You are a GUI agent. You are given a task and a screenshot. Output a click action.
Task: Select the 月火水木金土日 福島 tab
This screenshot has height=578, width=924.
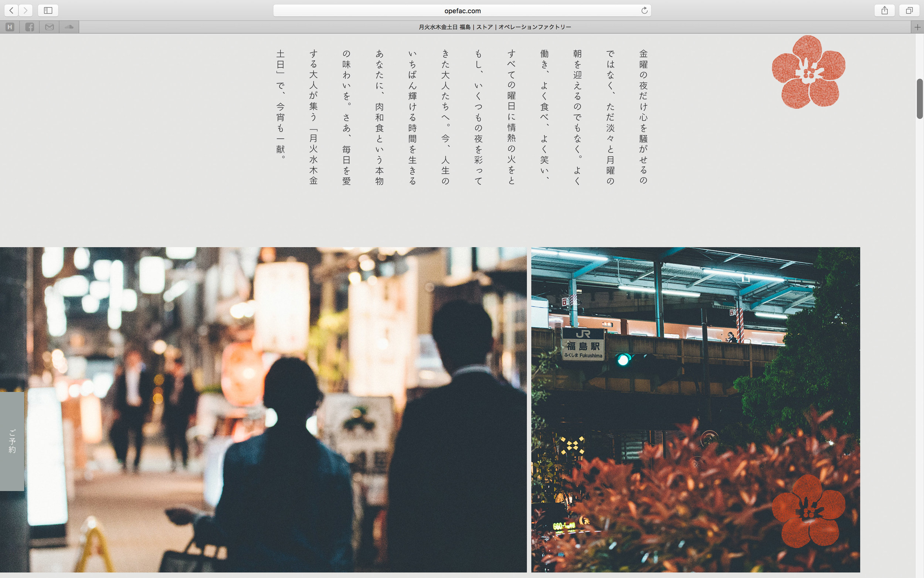pos(495,27)
